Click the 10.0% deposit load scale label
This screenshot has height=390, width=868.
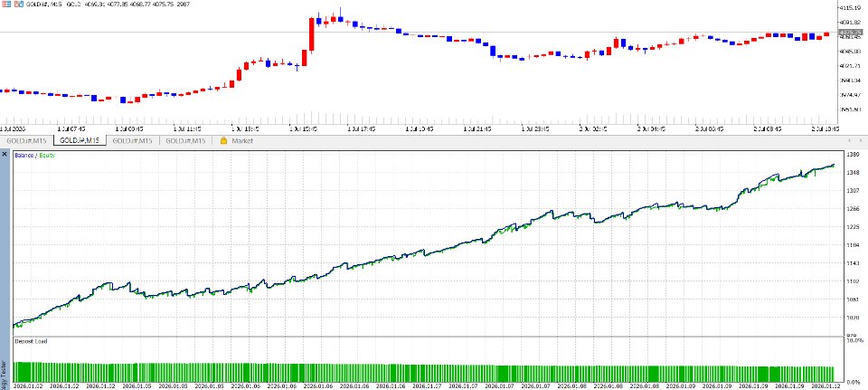click(854, 341)
